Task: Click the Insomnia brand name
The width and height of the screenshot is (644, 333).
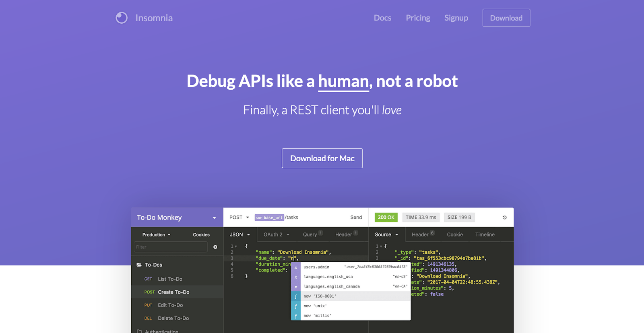Action: pos(154,18)
